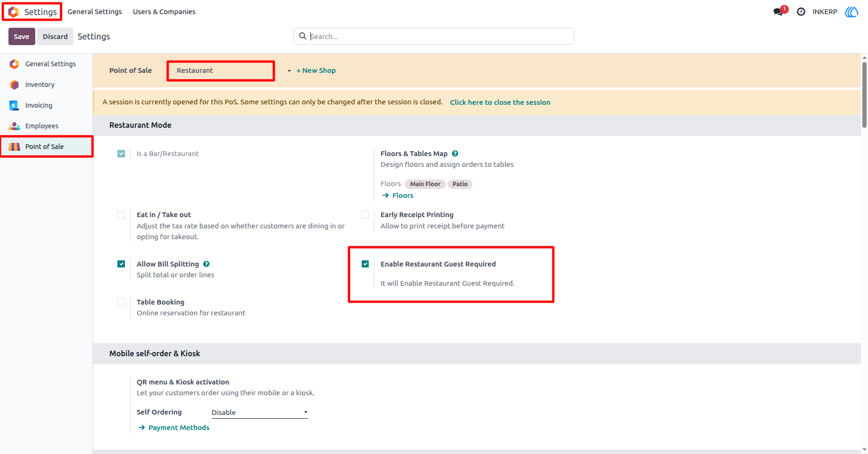This screenshot has height=454, width=868.
Task: Open the Floors & Tables Map help icon
Action: tap(455, 154)
